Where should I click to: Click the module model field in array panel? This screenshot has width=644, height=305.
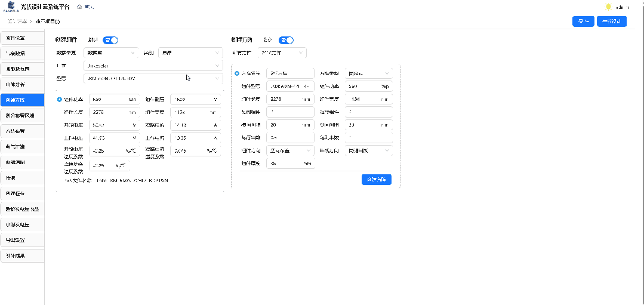(291, 87)
